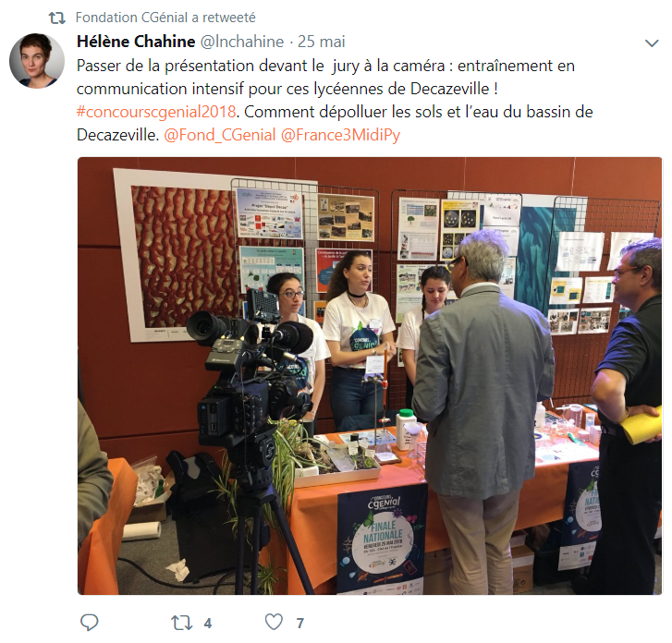
Task: Open the 25 mai timestamp link
Action: [322, 42]
